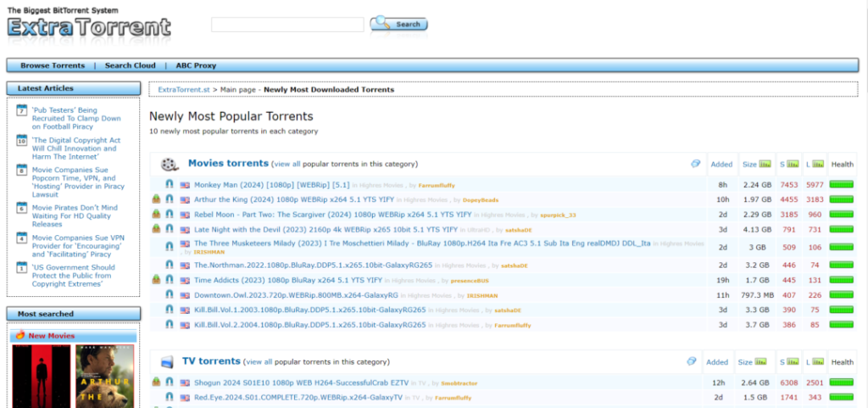
Task: Download torrent file icon for Rebel Moon row
Action: 157,215
